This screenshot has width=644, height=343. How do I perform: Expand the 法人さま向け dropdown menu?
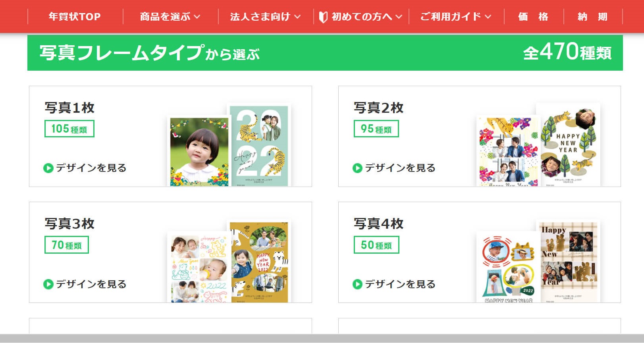266,17
